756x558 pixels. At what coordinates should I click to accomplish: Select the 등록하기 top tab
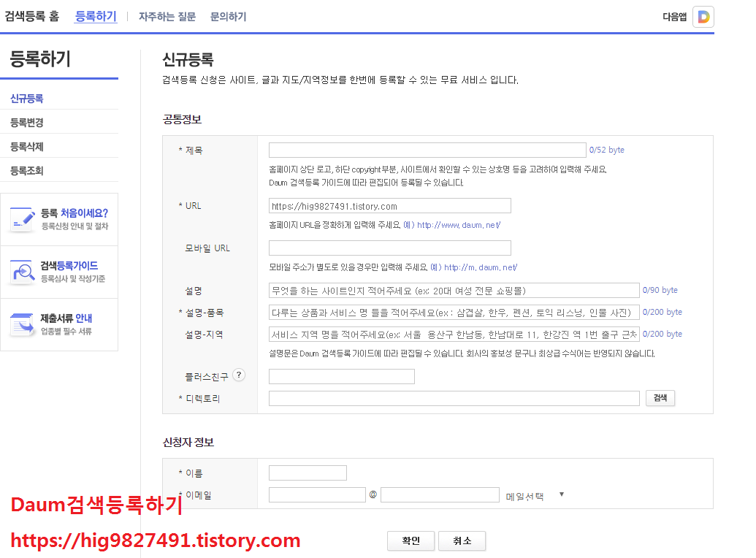[x=96, y=16]
